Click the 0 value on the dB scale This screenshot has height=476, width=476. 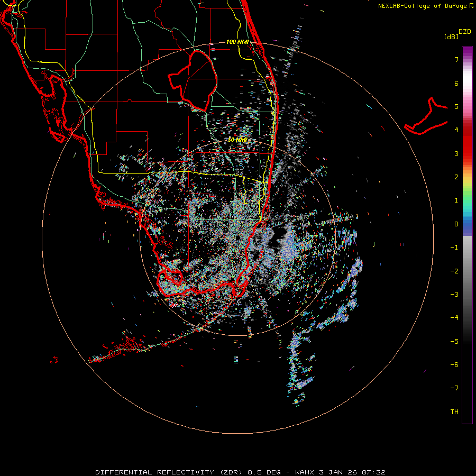[x=456, y=224]
